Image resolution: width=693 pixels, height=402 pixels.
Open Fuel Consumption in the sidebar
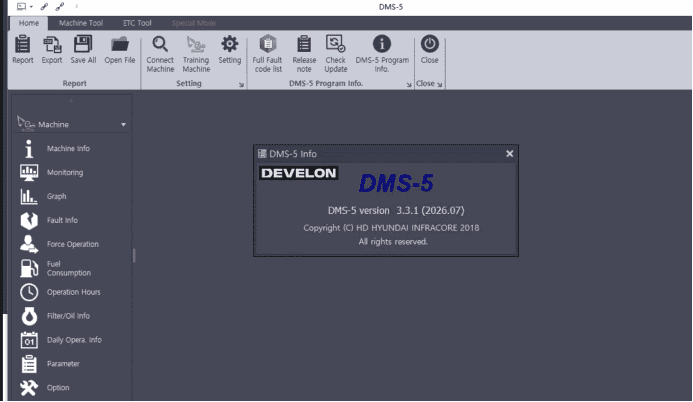tap(71, 268)
